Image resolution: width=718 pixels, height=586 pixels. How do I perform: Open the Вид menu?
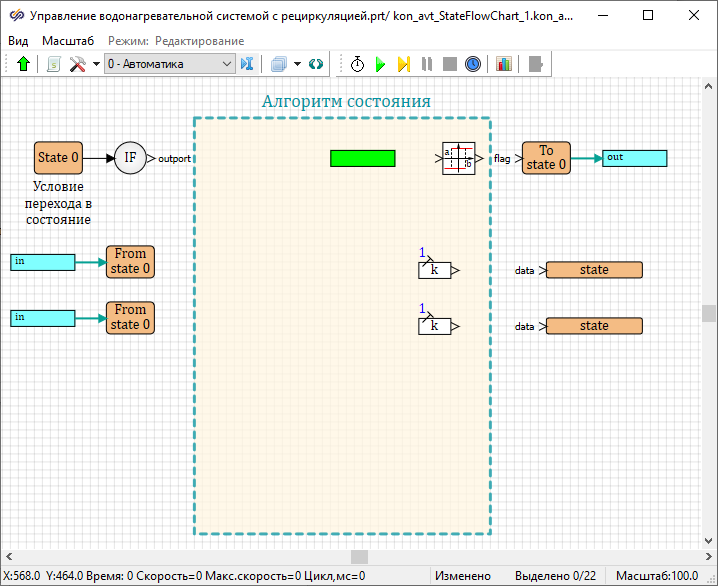(x=18, y=40)
